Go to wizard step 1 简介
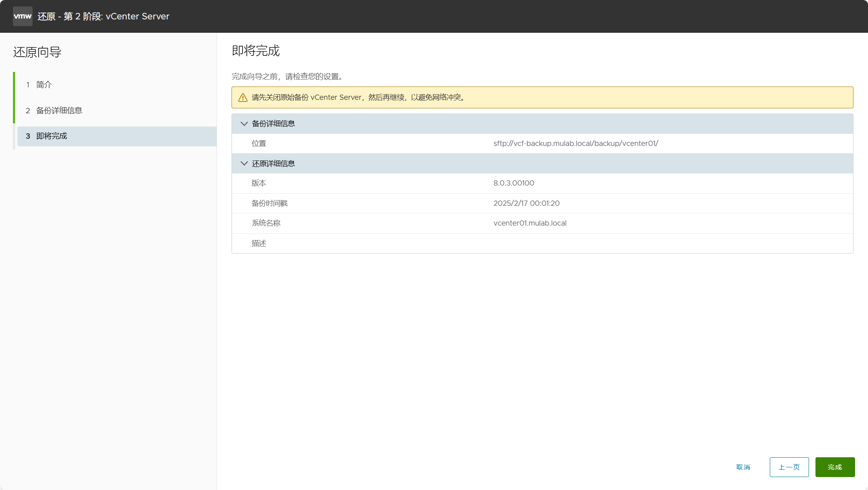The height and width of the screenshot is (490, 868). point(44,84)
